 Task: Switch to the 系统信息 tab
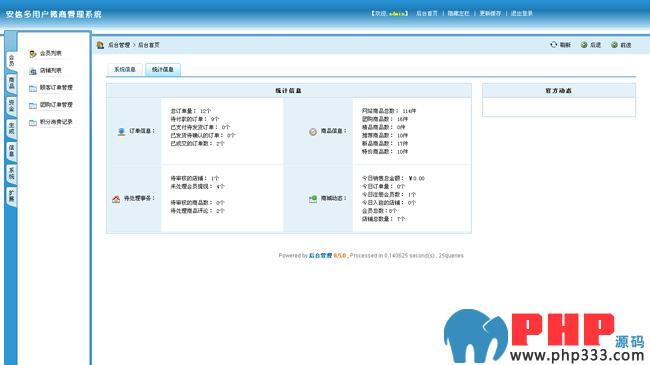pos(125,69)
